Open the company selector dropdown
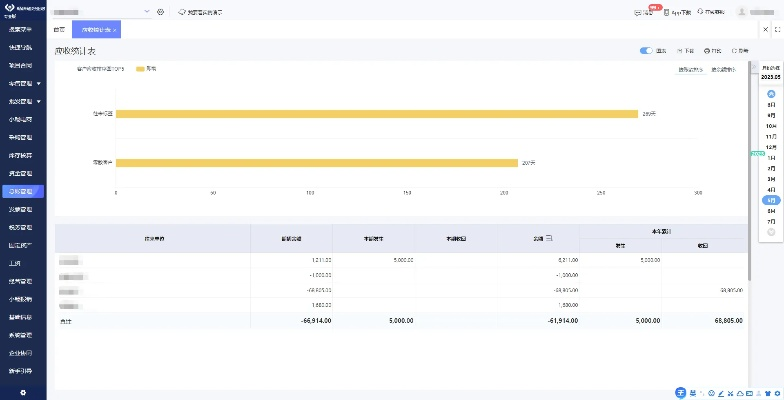 coord(146,12)
